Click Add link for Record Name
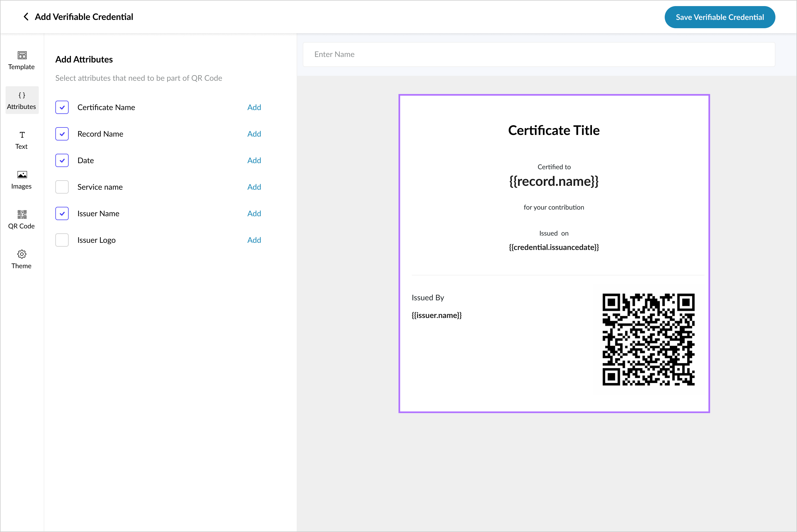This screenshot has width=797, height=532. click(x=254, y=134)
